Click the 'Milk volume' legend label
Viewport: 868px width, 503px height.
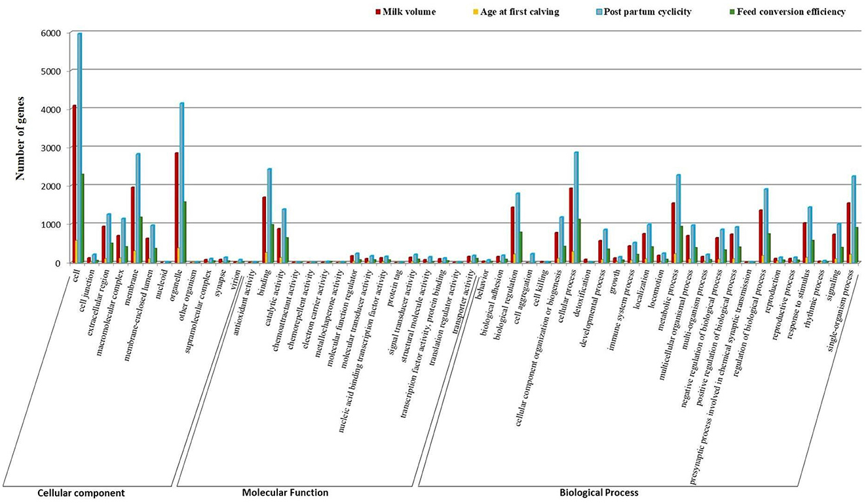pyautogui.click(x=410, y=12)
